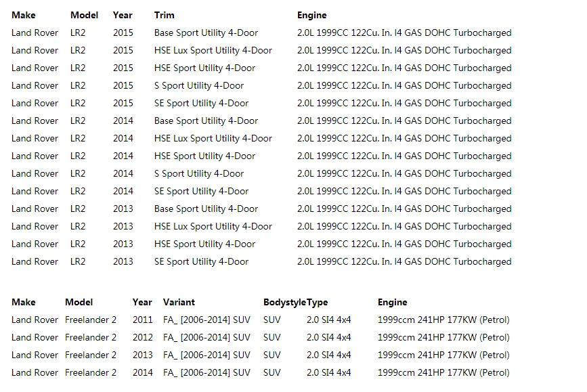Click the Bodystyle column header
This screenshot has height=392, width=587.
[284, 302]
